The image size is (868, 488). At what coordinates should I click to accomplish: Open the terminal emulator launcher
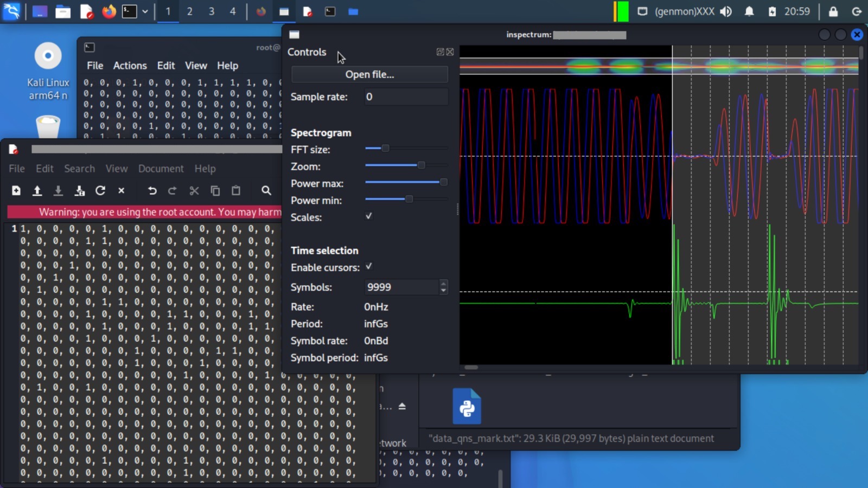coord(130,11)
